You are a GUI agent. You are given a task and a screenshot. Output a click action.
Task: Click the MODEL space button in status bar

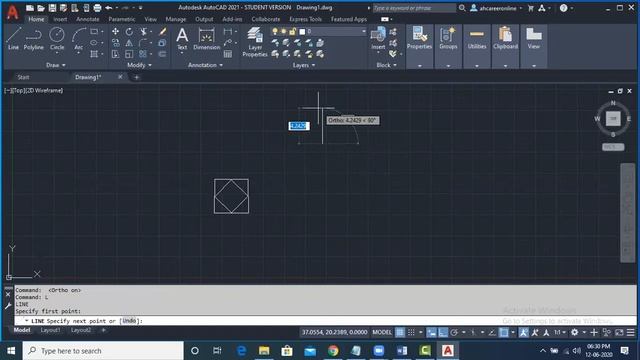point(382,333)
